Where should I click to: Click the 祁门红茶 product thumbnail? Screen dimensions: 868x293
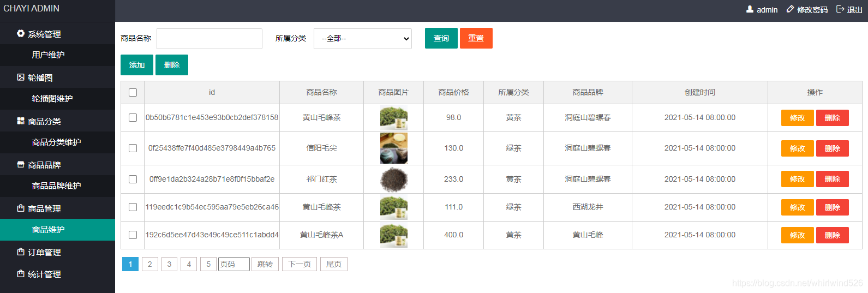click(394, 180)
